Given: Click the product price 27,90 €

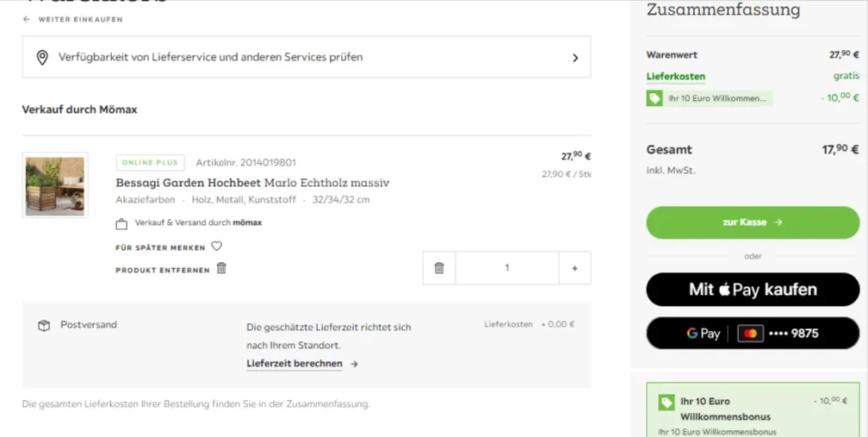Looking at the screenshot, I should pyautogui.click(x=576, y=156).
